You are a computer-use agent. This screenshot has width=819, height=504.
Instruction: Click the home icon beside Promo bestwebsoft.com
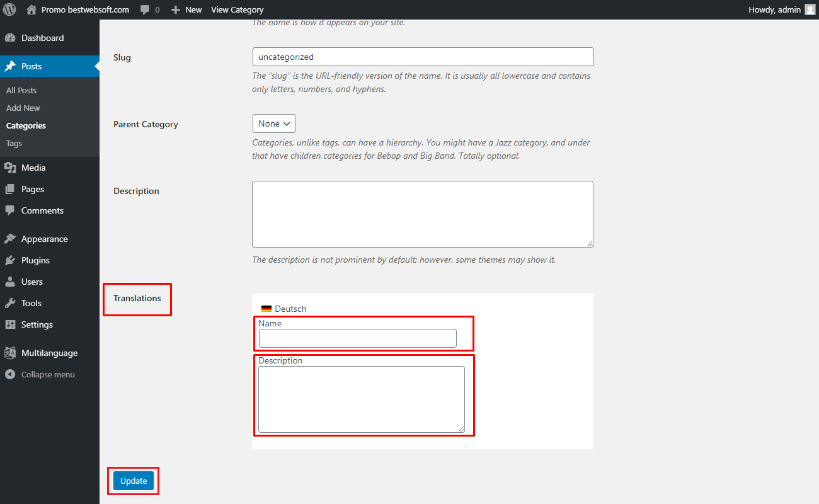click(31, 9)
